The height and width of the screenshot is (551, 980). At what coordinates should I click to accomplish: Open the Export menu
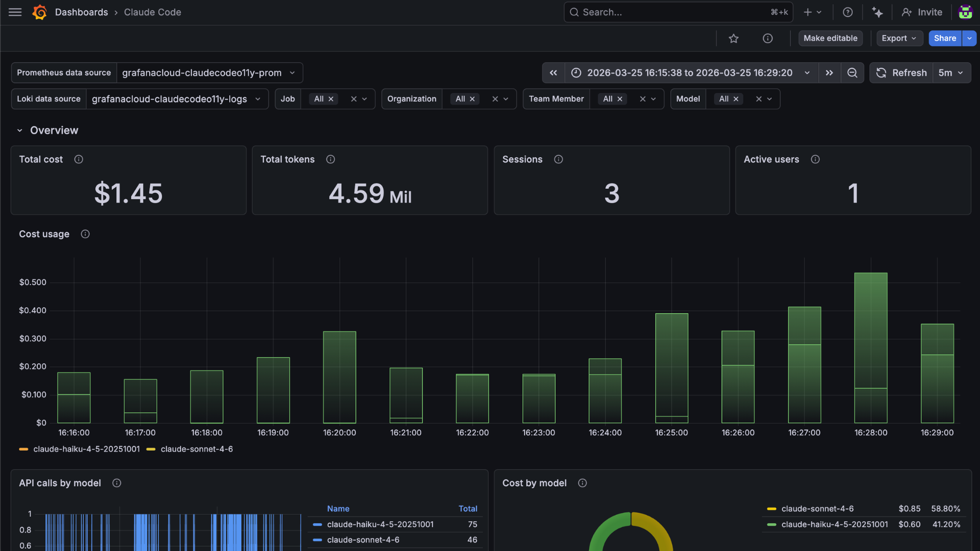(x=899, y=38)
